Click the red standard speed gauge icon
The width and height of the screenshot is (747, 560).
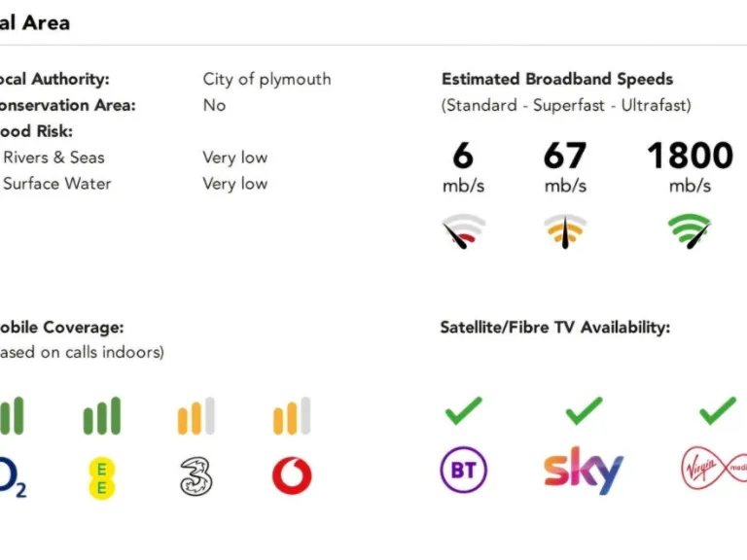tap(463, 231)
